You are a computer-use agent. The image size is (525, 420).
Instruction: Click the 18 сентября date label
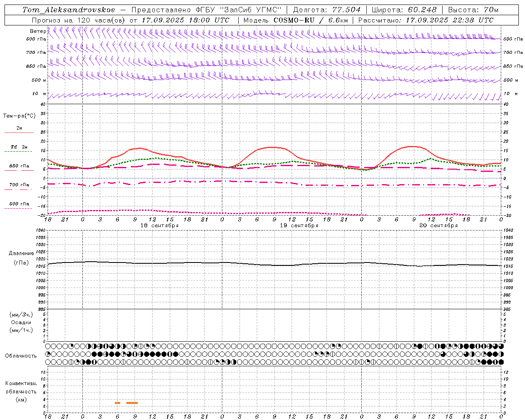pos(160,226)
